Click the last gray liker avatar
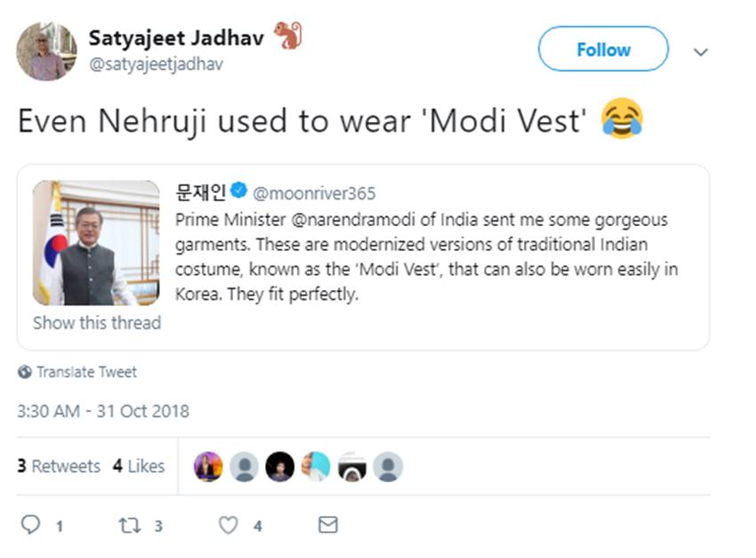 [388, 466]
